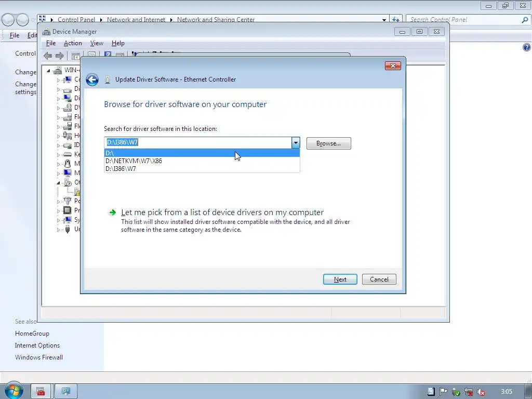Click the Action Center flag tray icon

(x=443, y=392)
